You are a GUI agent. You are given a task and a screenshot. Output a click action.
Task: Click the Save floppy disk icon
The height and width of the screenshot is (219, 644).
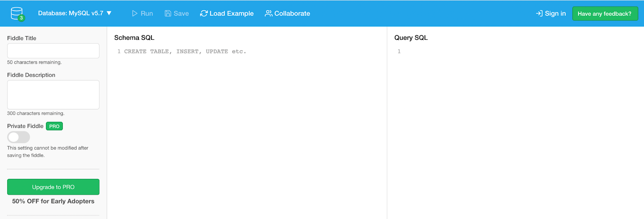point(168,14)
